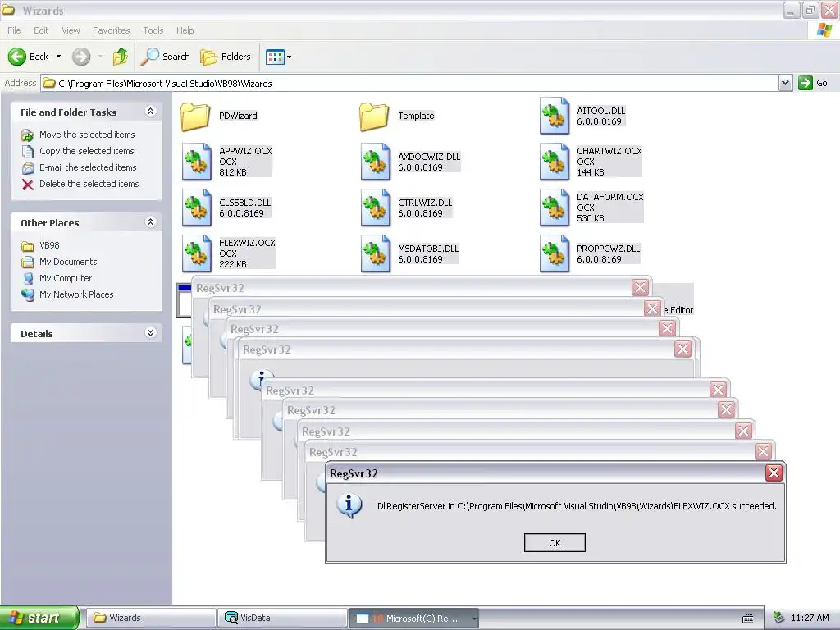This screenshot has height=630, width=840.
Task: Open the Edit menu
Action: [41, 30]
